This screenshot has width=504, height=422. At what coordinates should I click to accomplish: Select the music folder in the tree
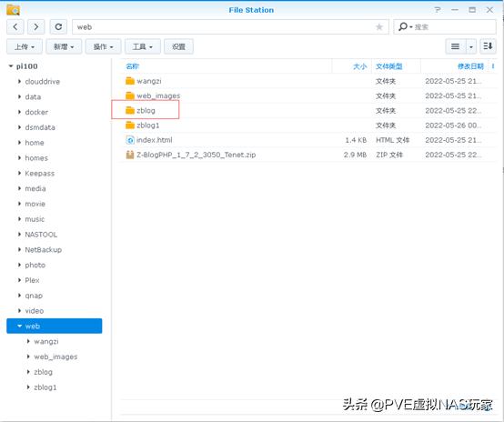coord(35,219)
